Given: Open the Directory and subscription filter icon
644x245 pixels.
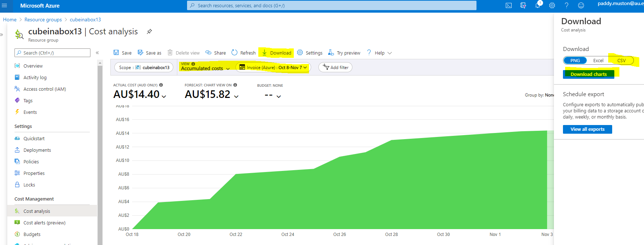Looking at the screenshot, I should tap(523, 5).
